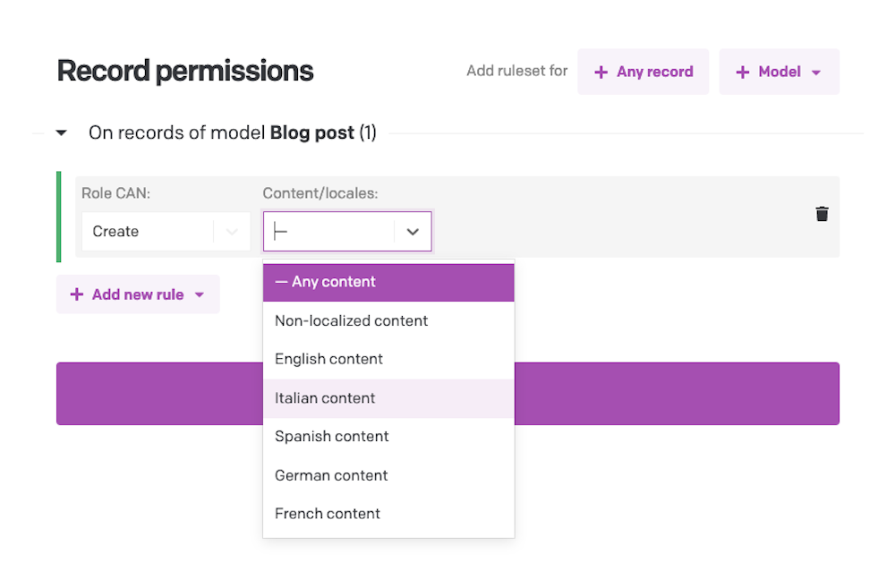Viewport: 895px width, 588px height.
Task: Choose Non-localized content option
Action: (388, 320)
